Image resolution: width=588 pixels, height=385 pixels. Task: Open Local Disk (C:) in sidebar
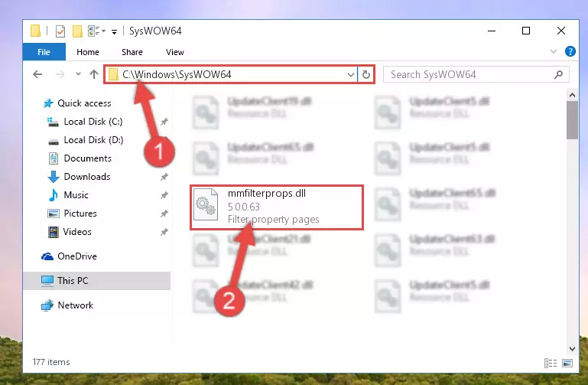click(93, 122)
